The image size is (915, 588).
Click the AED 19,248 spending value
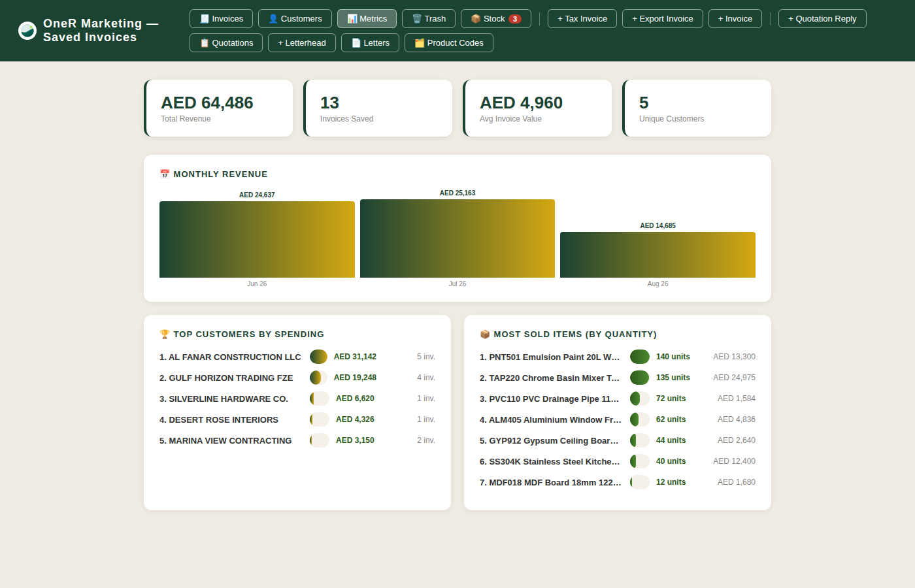point(355,378)
